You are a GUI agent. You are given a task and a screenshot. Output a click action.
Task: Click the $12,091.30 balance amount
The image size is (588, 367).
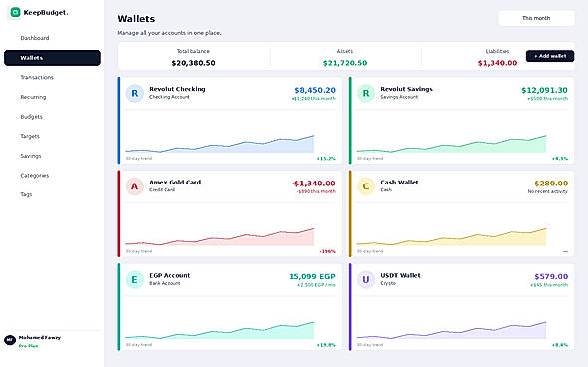(544, 90)
